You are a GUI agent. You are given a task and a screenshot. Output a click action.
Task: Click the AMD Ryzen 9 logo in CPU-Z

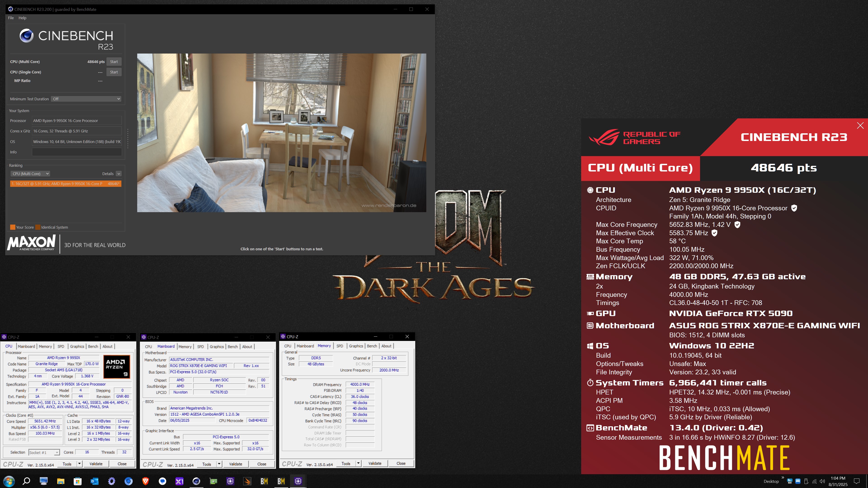[117, 367]
